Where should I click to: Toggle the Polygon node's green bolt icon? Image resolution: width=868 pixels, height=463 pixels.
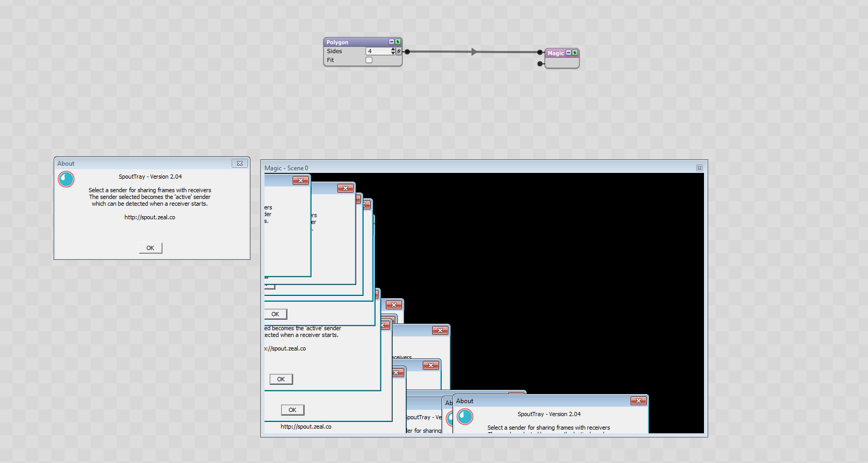point(398,42)
